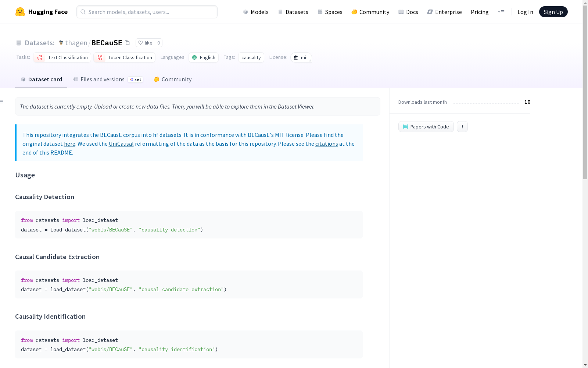Click the Hugging Face logo emoji

click(20, 12)
